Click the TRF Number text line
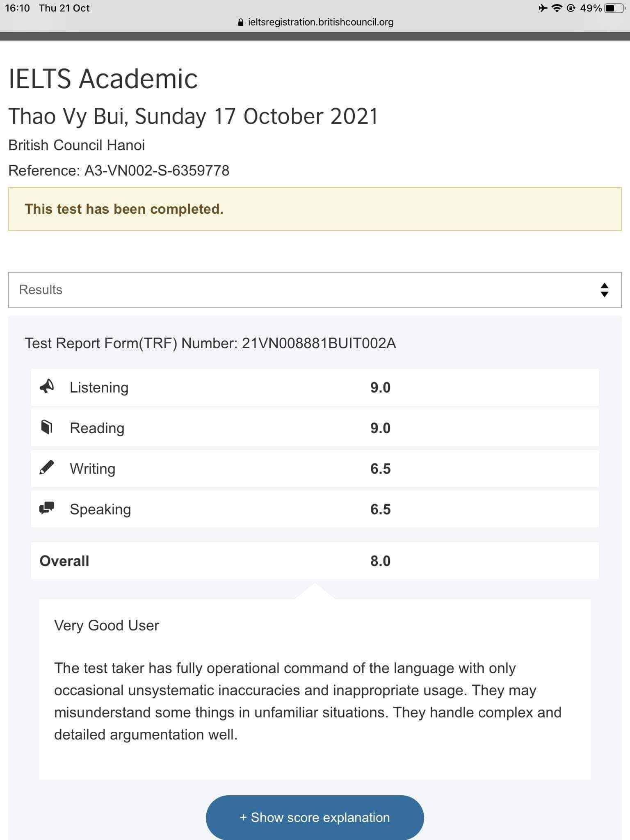Image resolution: width=630 pixels, height=840 pixels. click(210, 343)
